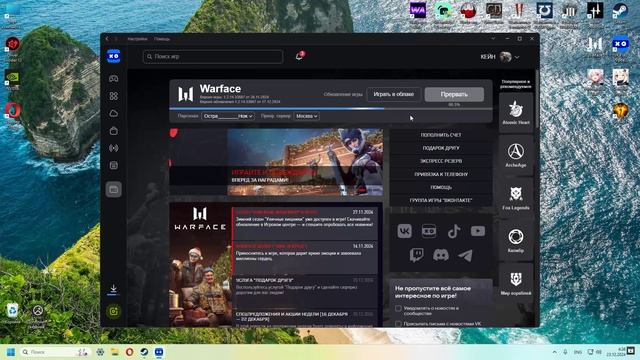Open the NVIDIA shortcut on desktop

tap(13, 78)
